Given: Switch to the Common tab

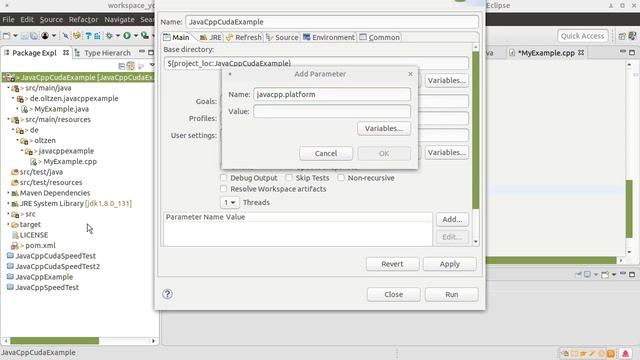Looking at the screenshot, I should click(x=380, y=37).
